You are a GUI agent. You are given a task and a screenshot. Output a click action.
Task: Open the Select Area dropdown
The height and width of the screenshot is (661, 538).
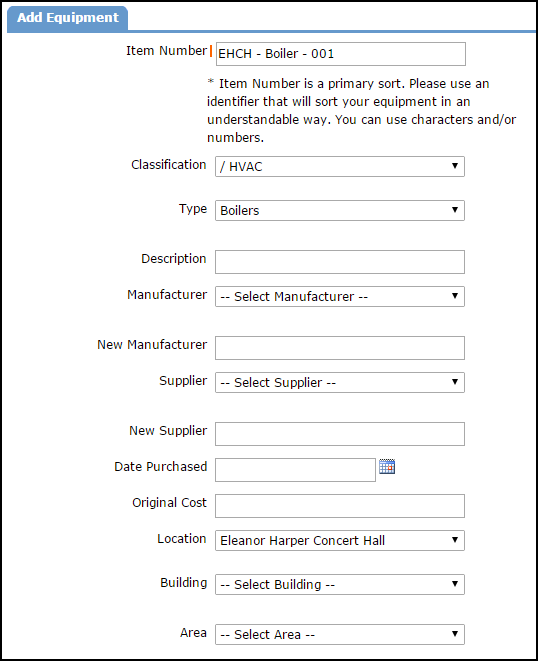[340, 634]
